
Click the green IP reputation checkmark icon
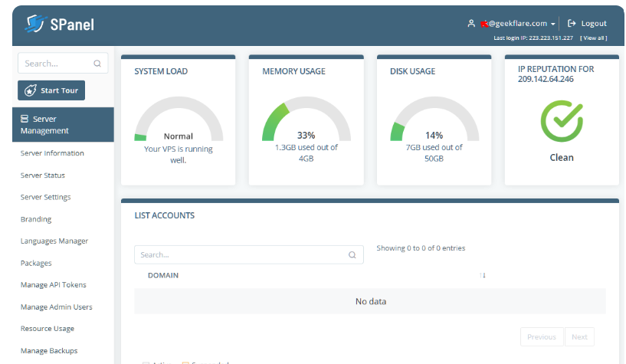[x=561, y=120]
